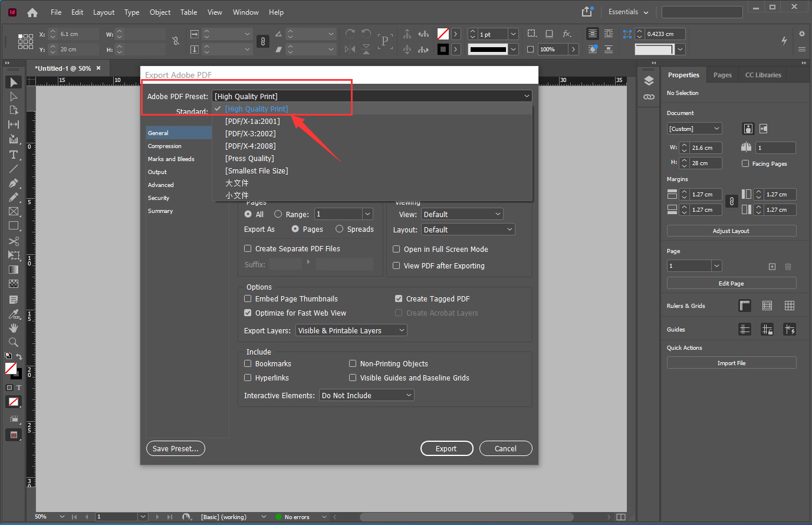Click the Edit Page button

pos(731,283)
